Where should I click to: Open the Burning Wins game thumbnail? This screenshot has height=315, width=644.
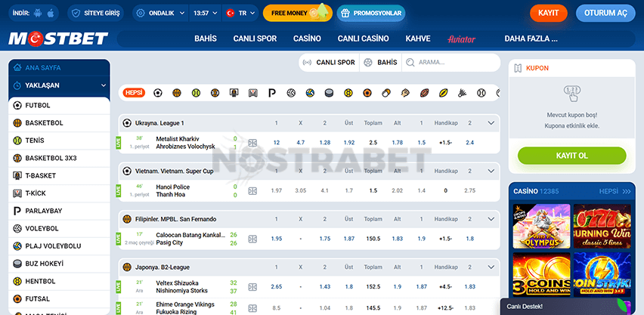(602, 227)
